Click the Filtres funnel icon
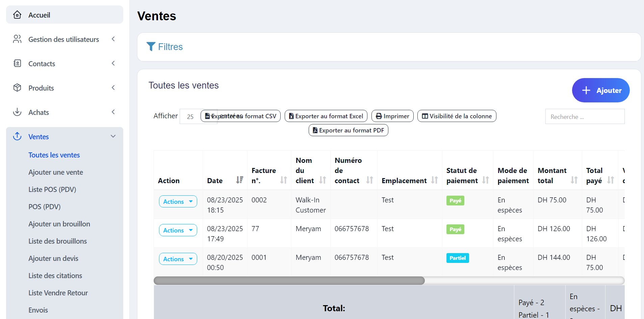Viewport: 644px width, 319px height. click(x=151, y=47)
